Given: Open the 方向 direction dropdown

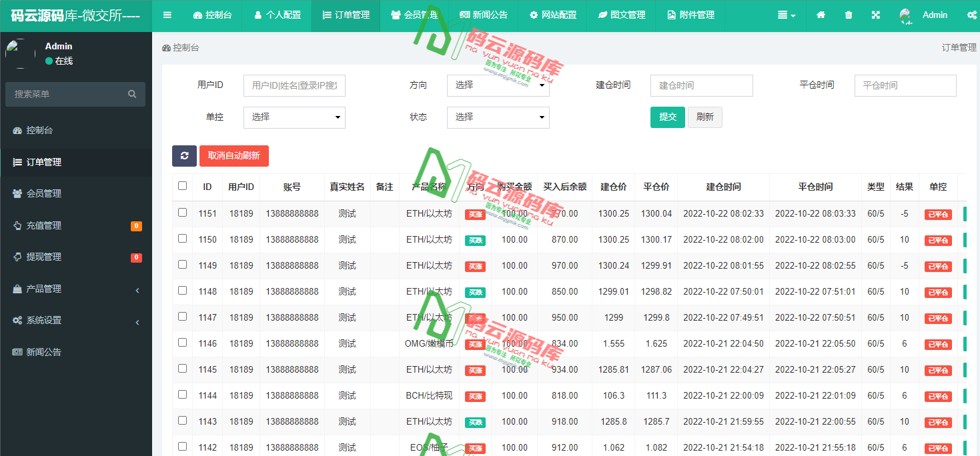Looking at the screenshot, I should (x=497, y=85).
